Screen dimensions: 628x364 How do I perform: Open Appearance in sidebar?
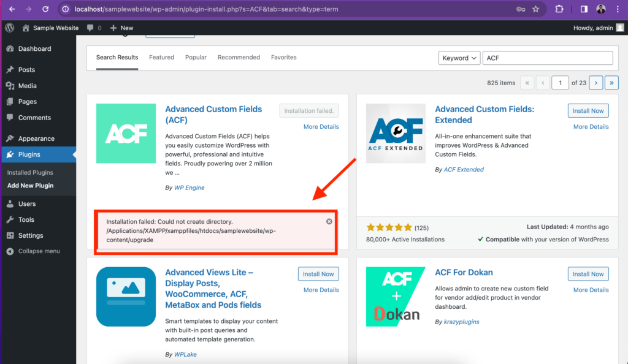[x=36, y=138]
